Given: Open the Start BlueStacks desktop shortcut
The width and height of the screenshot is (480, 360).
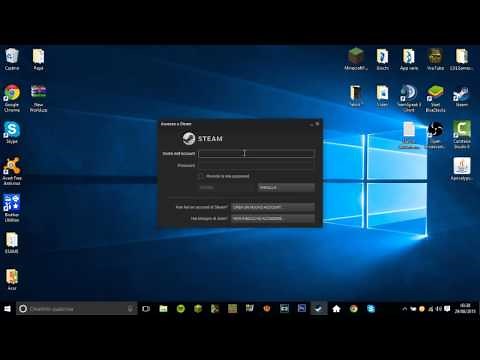Looking at the screenshot, I should pyautogui.click(x=435, y=98).
